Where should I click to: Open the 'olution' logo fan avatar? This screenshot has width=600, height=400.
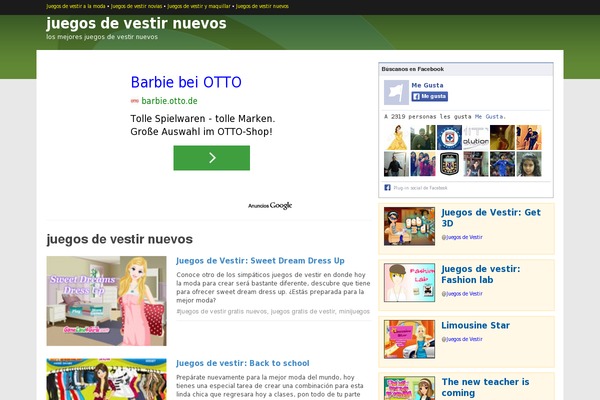(x=476, y=137)
